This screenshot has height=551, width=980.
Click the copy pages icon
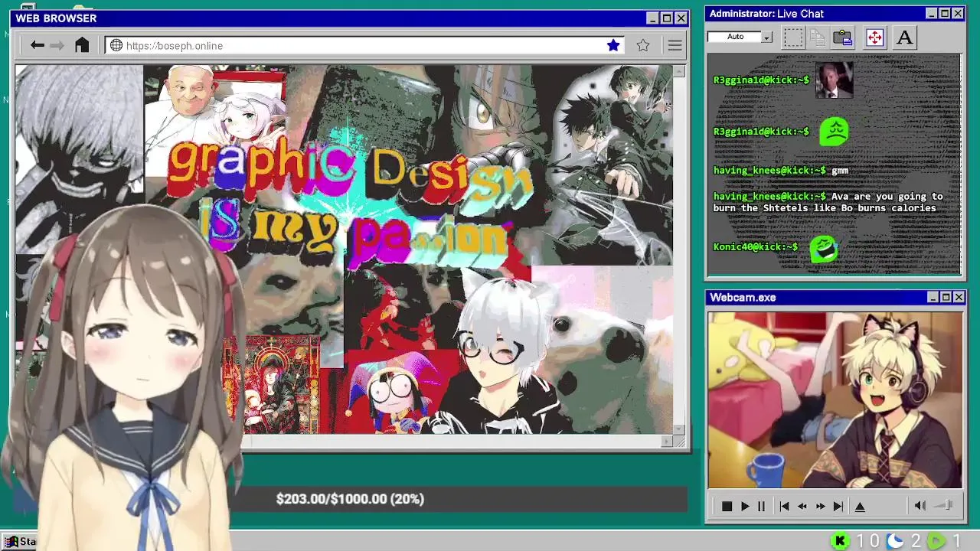tap(818, 37)
